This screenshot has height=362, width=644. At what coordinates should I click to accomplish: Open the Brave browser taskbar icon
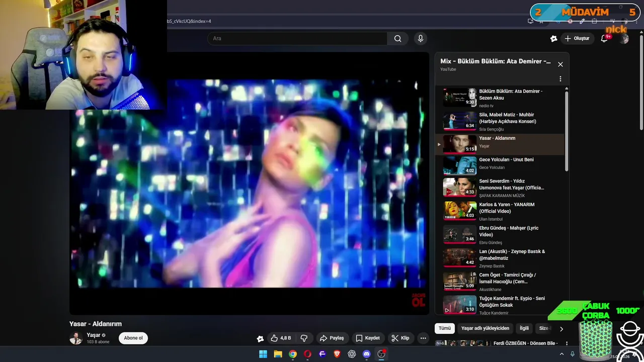click(x=337, y=354)
